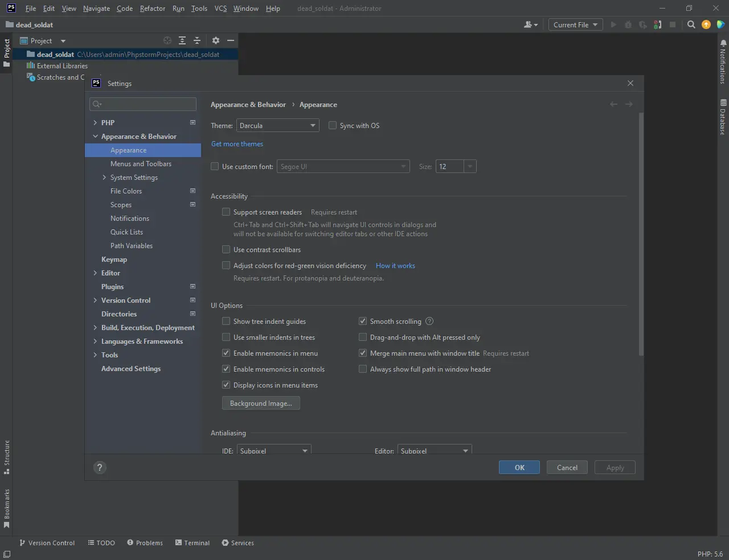The width and height of the screenshot is (729, 560).
Task: Open the help question mark in Settings
Action: [x=100, y=468]
